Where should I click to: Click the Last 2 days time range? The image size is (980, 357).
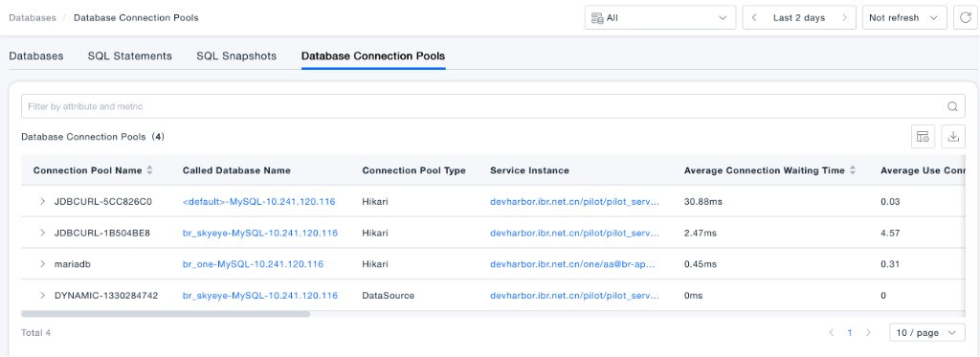(799, 18)
